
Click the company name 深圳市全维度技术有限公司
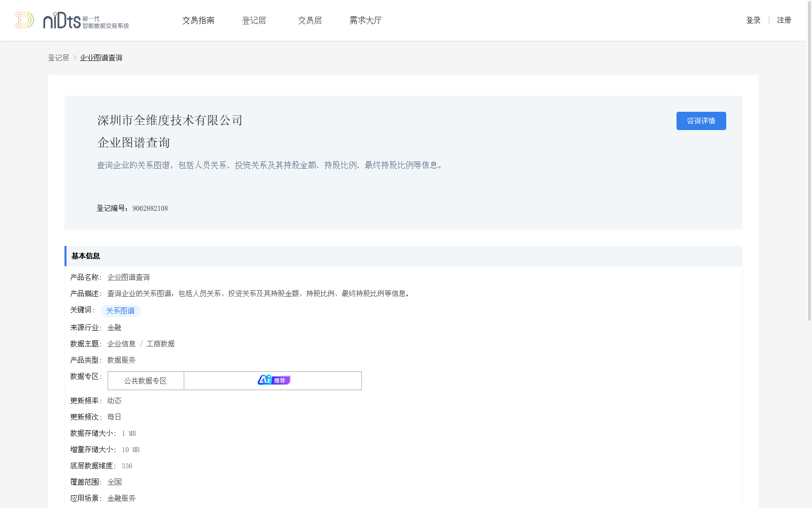170,120
